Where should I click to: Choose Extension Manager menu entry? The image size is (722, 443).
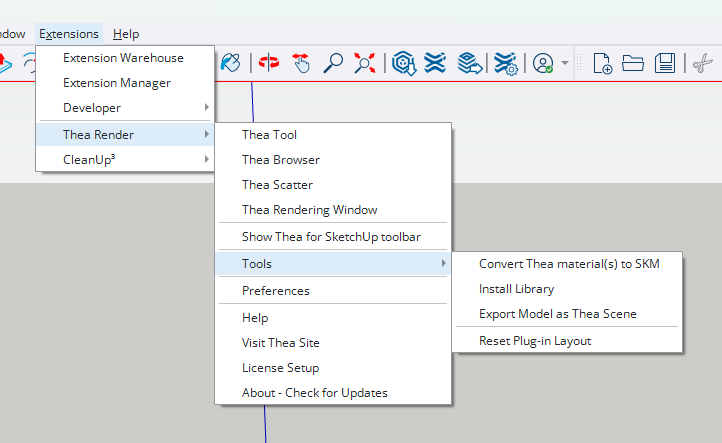[125, 83]
